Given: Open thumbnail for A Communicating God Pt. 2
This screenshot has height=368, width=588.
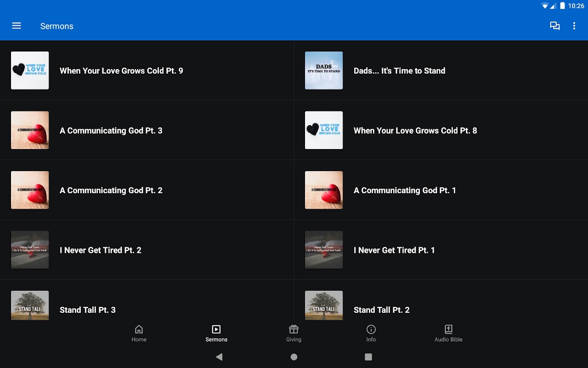Looking at the screenshot, I should click(x=30, y=190).
